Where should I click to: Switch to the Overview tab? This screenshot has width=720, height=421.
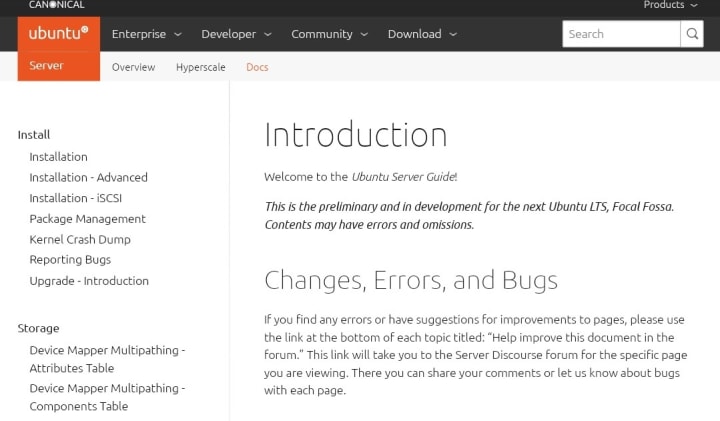point(133,67)
